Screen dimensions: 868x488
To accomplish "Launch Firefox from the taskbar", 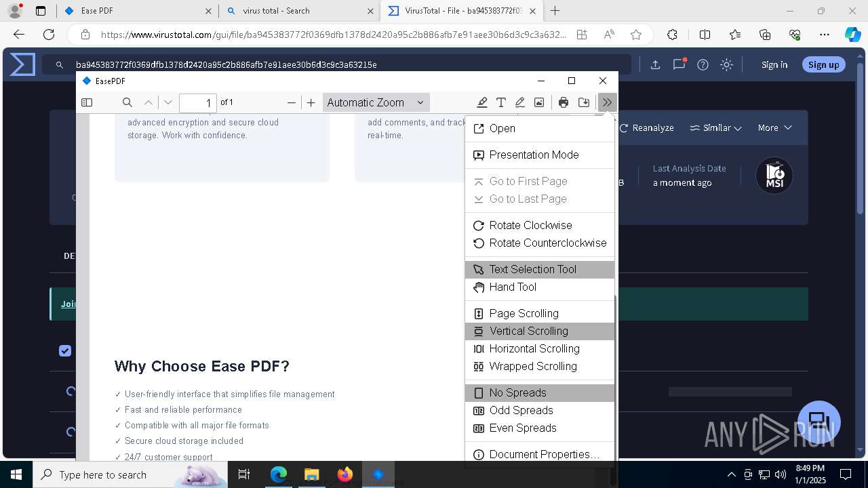I will [345, 474].
